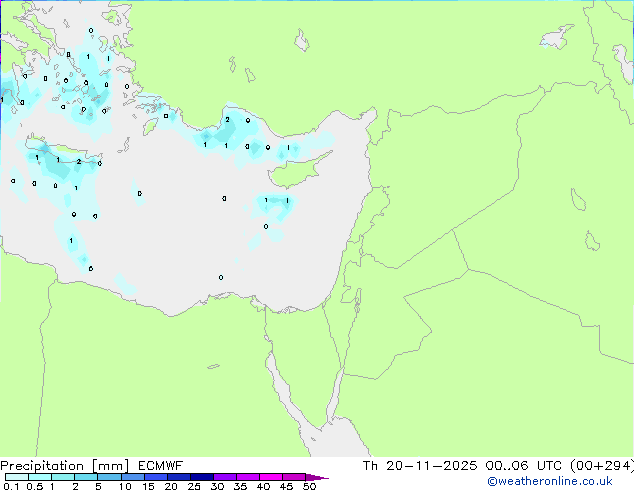Viewport: 634px width, 490px height.
Task: Select the 45–50 mm legend swatch
Action: (294, 477)
